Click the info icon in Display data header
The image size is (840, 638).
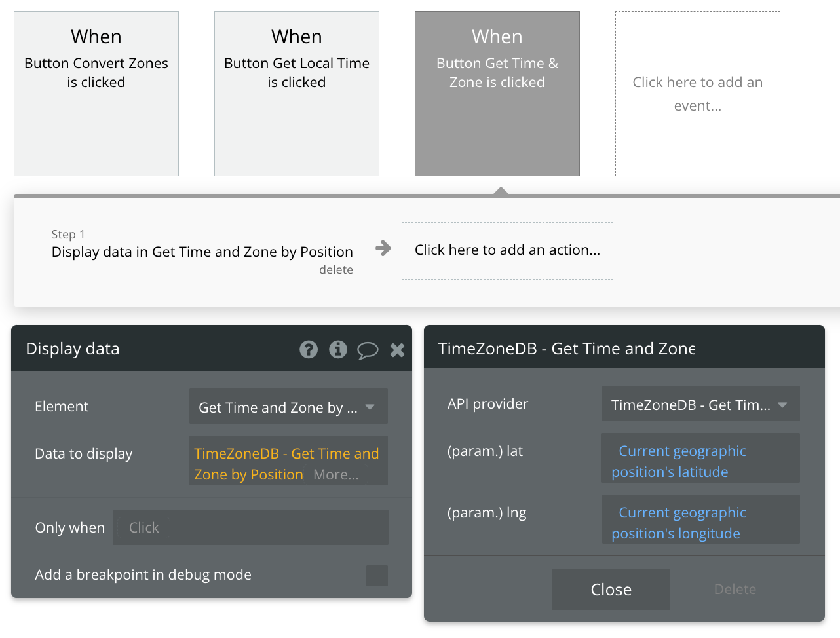[x=338, y=349]
